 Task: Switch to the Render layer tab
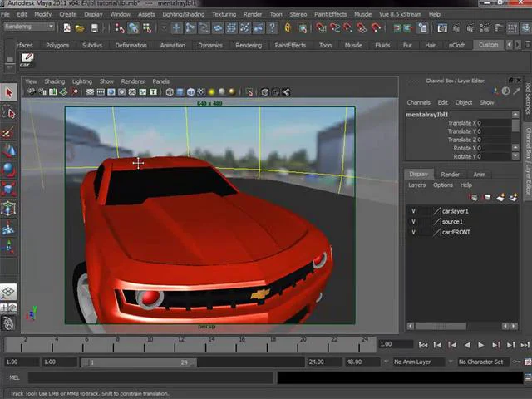pos(450,174)
